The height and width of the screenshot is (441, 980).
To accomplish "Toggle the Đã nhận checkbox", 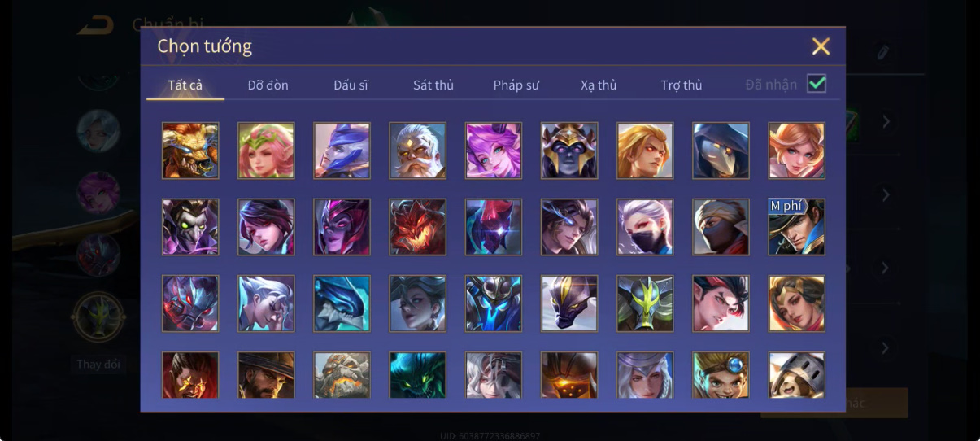I will (x=817, y=83).
